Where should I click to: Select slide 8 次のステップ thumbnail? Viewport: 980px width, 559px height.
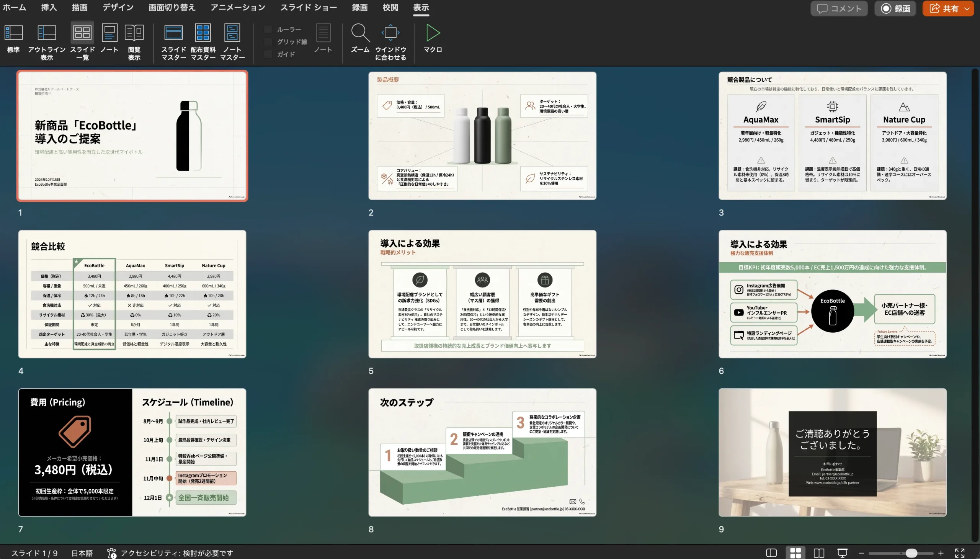482,452
